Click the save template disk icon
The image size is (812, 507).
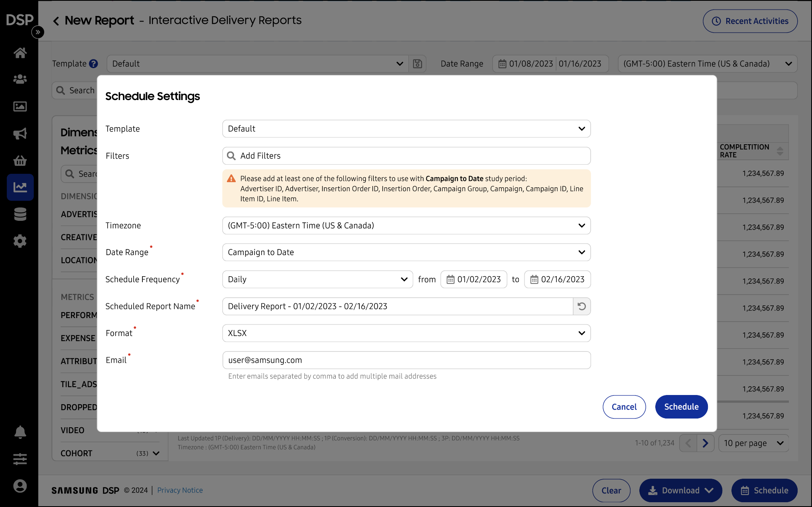[x=418, y=64]
